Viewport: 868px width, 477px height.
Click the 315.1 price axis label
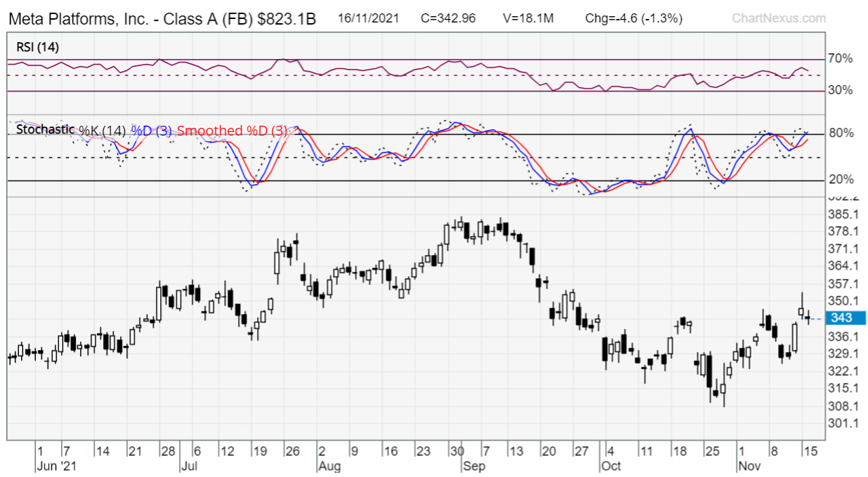click(x=844, y=388)
